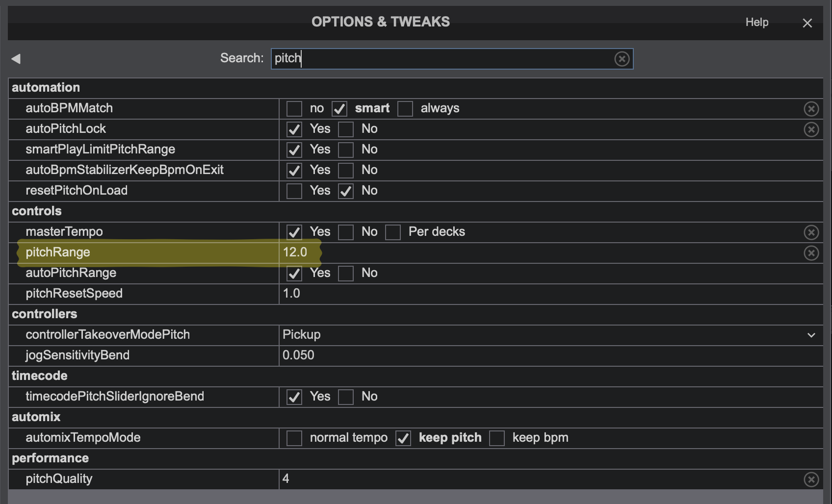Click the dropdown chevron next to Pickup
Screen dimensions: 832x504
click(x=811, y=335)
